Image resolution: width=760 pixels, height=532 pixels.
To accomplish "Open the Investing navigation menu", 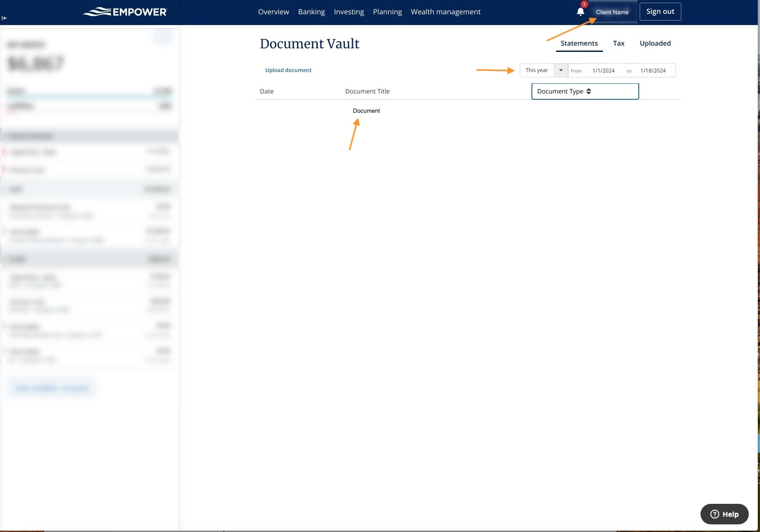I will 348,12.
